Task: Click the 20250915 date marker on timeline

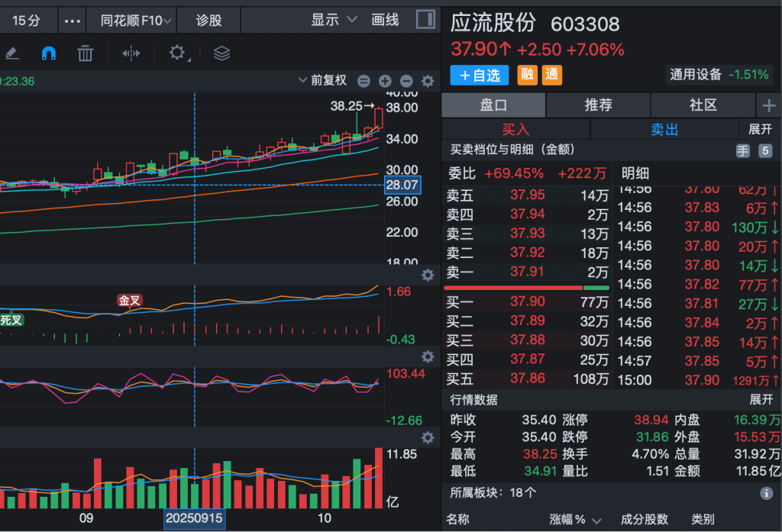Action: (x=195, y=518)
